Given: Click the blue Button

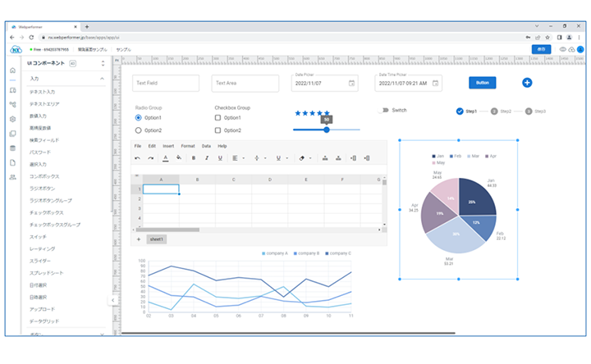Looking at the screenshot, I should coord(482,83).
